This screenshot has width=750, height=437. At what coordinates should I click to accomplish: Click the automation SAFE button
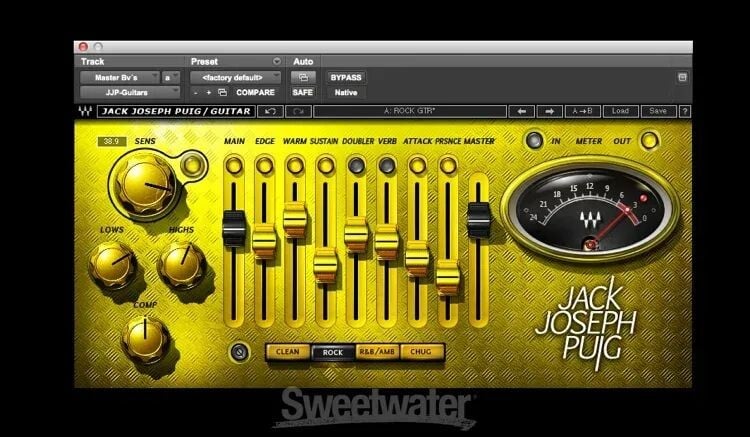coord(303,92)
